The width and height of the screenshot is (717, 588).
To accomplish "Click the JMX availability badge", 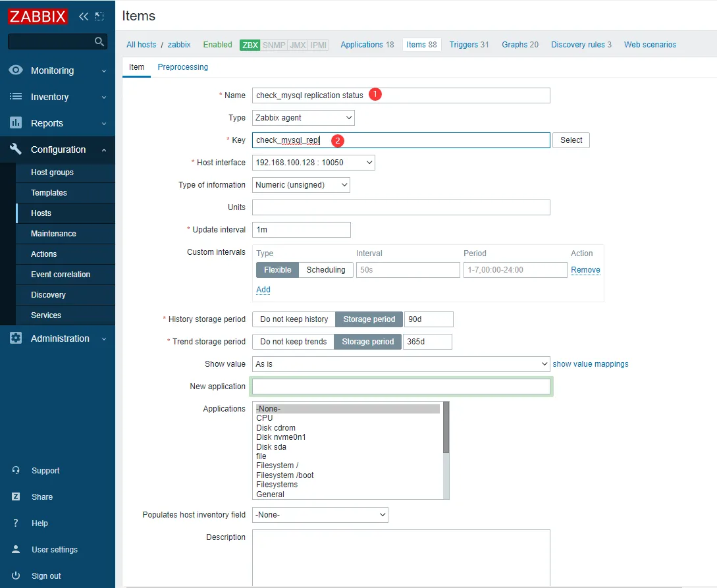I will tap(298, 45).
